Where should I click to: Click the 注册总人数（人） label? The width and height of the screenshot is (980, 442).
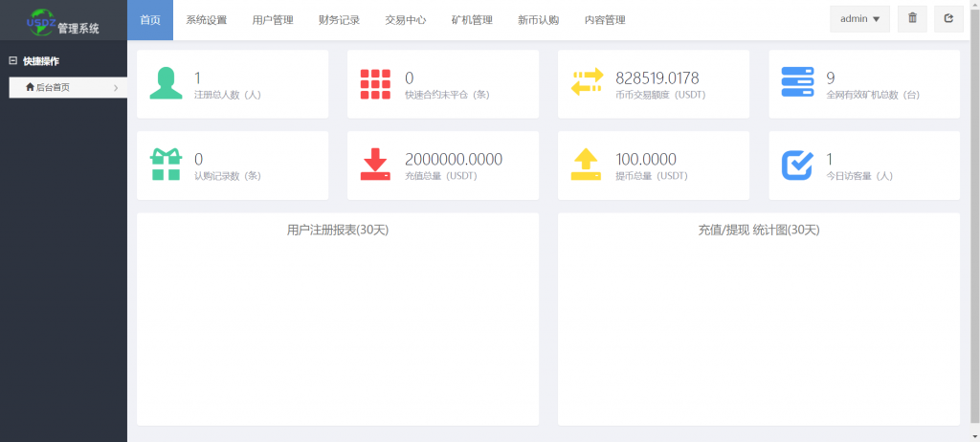(228, 95)
